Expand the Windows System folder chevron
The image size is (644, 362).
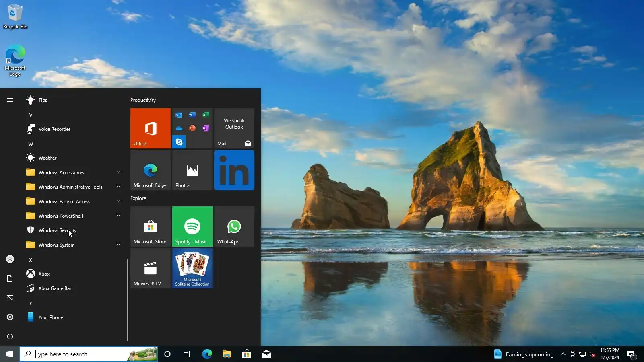(x=118, y=245)
